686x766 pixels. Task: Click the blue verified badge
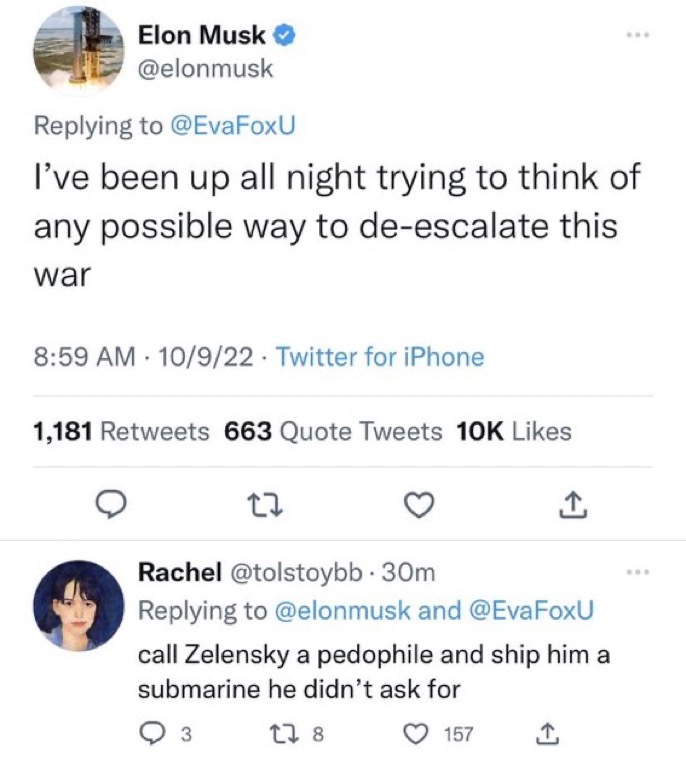[x=283, y=35]
